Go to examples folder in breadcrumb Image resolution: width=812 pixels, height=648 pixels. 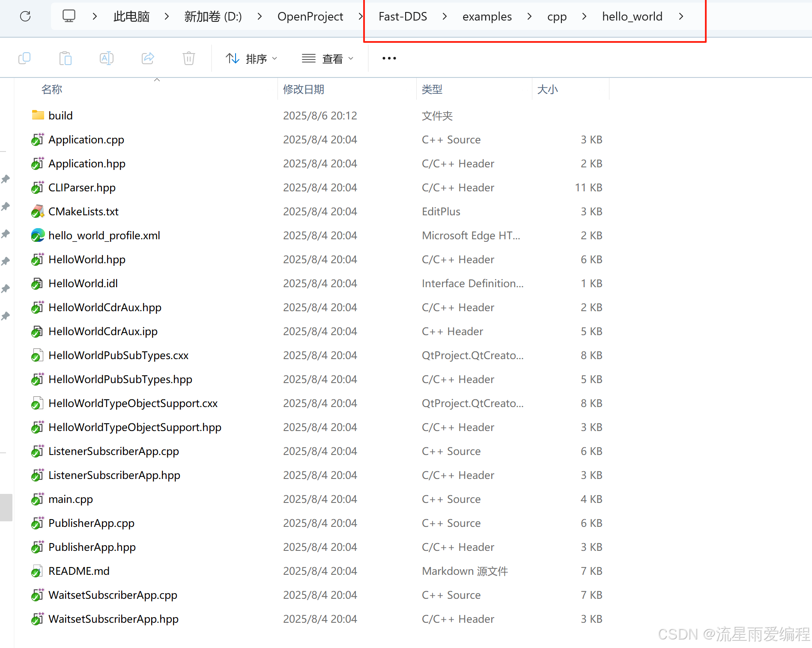[x=487, y=16]
